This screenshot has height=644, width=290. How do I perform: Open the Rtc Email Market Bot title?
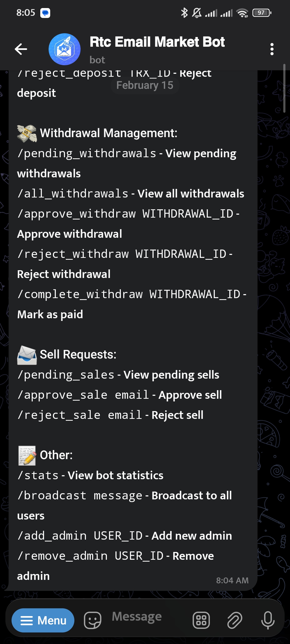click(157, 42)
